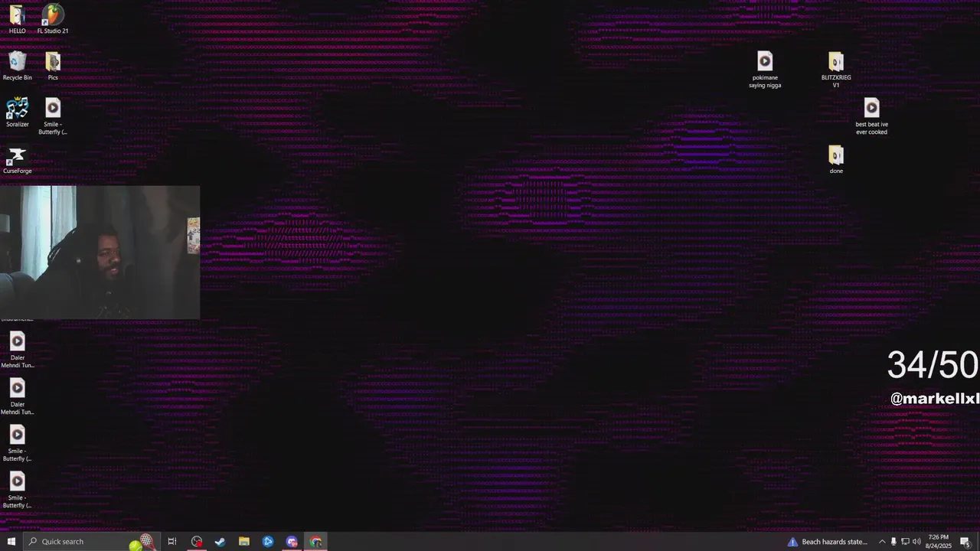Open the notification center icon
This screenshot has width=980, height=551.
(965, 541)
